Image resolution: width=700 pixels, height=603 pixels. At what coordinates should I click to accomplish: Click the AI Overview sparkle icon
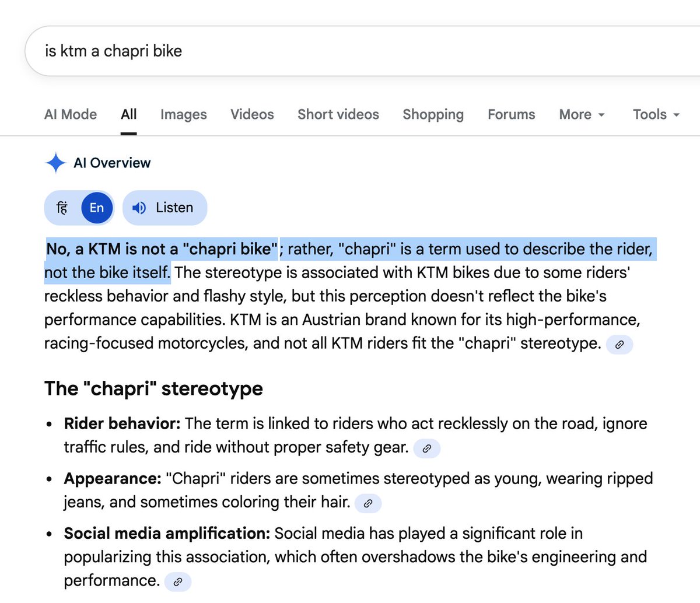[x=55, y=163]
